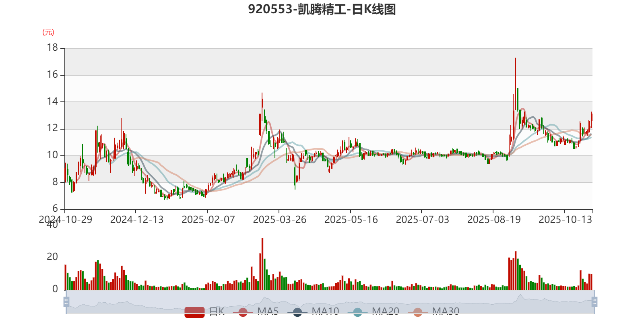Click the price axis label 14
This screenshot has width=644, height=322.
[53, 101]
